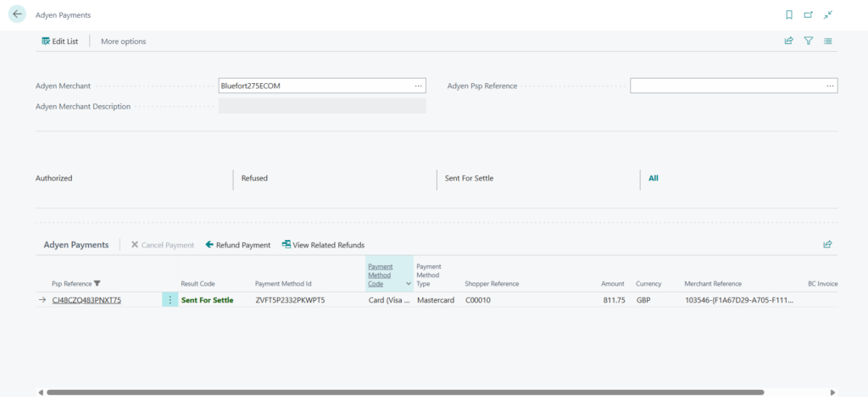Open the More options menu

tap(123, 42)
